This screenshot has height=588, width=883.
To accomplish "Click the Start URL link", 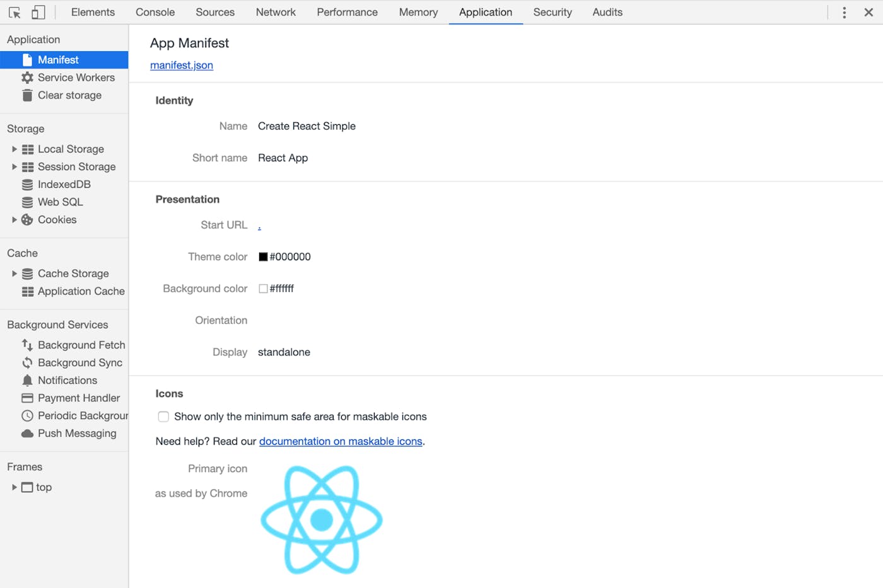I will point(259,226).
